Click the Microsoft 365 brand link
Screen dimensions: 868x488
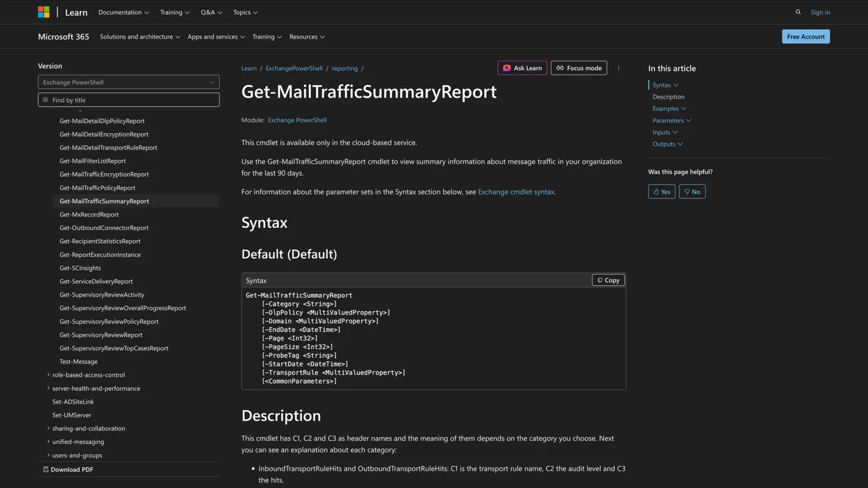[63, 37]
